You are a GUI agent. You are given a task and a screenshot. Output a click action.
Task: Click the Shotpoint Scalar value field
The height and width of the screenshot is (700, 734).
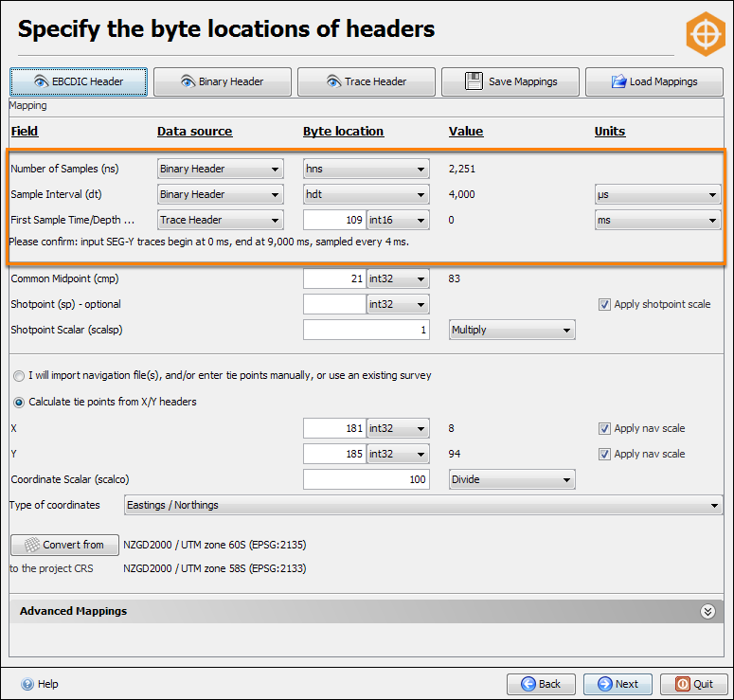coord(367,330)
